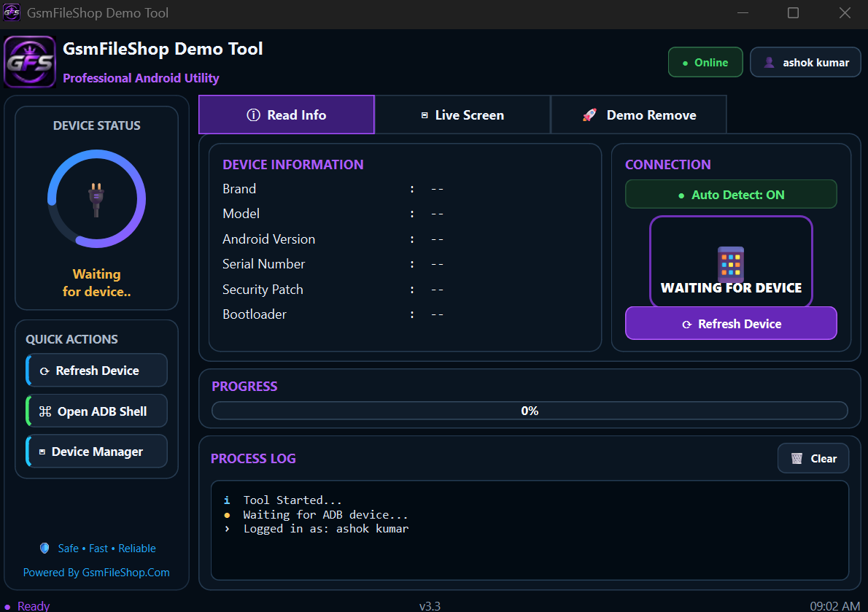Click DEVICE INFORMATION heading
The image size is (868, 612).
coord(292,164)
